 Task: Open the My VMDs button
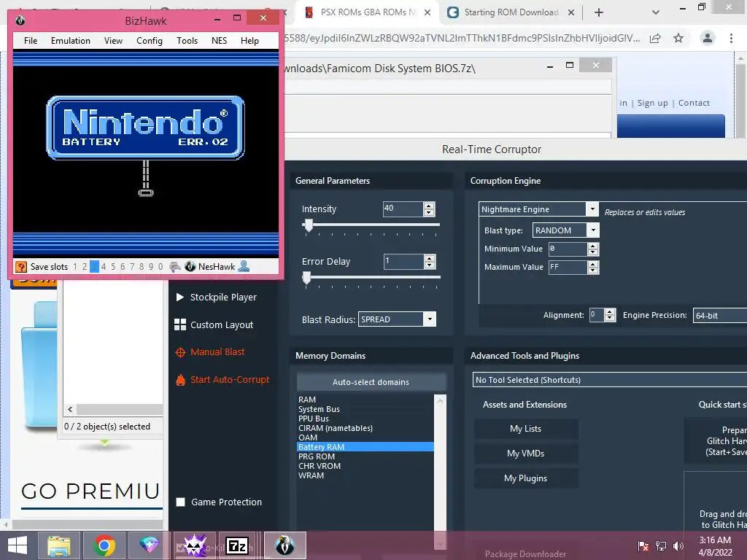pyautogui.click(x=526, y=454)
